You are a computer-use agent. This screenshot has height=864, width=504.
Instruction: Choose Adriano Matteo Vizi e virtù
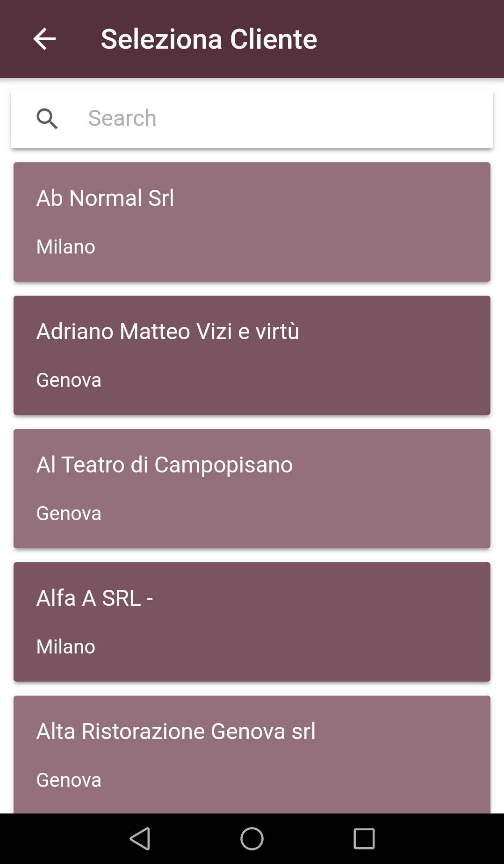168,332
